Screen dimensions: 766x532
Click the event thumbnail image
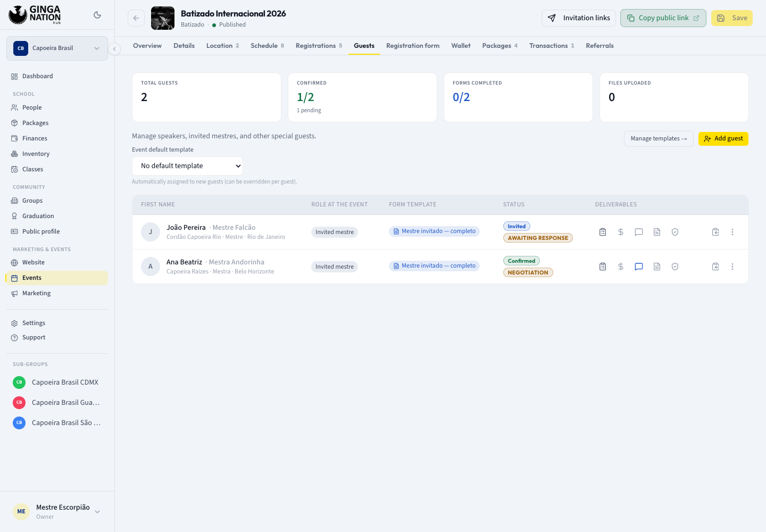pyautogui.click(x=163, y=18)
